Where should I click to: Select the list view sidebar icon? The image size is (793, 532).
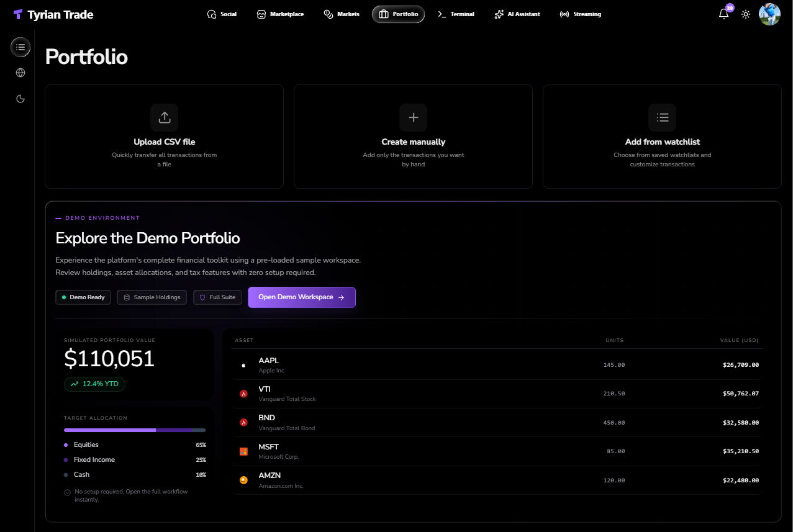click(20, 47)
